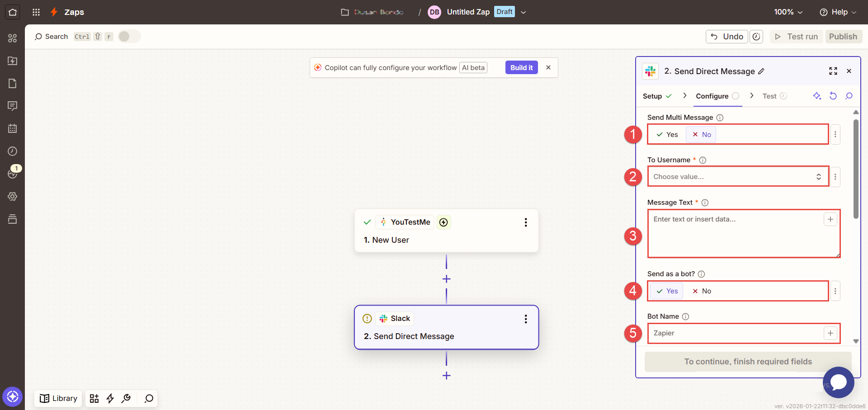
Task: Toggle the switch next to Search
Action: [129, 37]
